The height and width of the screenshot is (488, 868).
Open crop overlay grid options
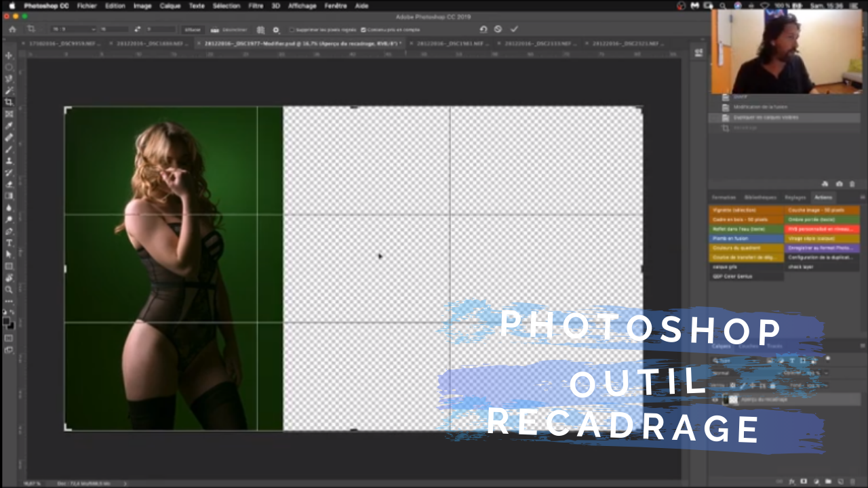(261, 30)
